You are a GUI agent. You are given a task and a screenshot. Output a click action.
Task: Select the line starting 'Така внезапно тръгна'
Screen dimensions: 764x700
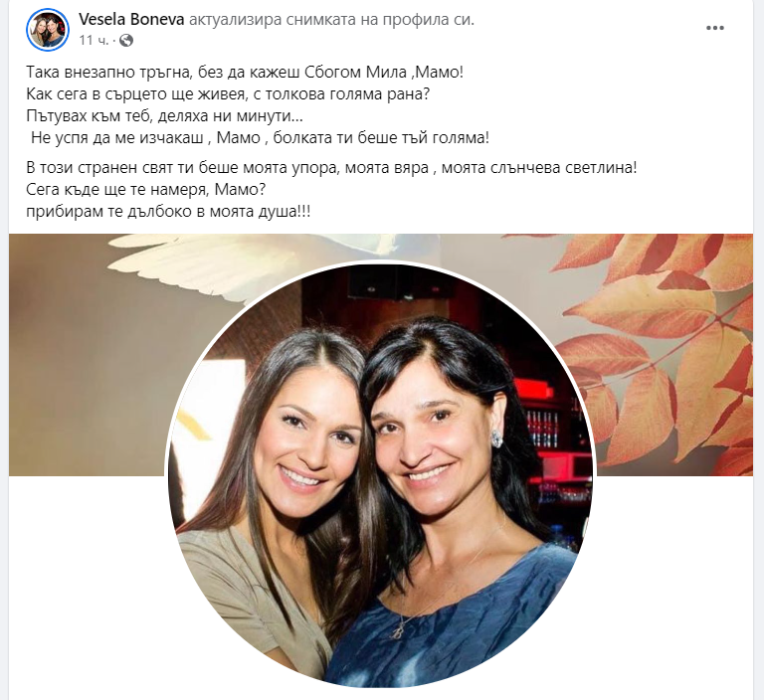pyautogui.click(x=245, y=73)
